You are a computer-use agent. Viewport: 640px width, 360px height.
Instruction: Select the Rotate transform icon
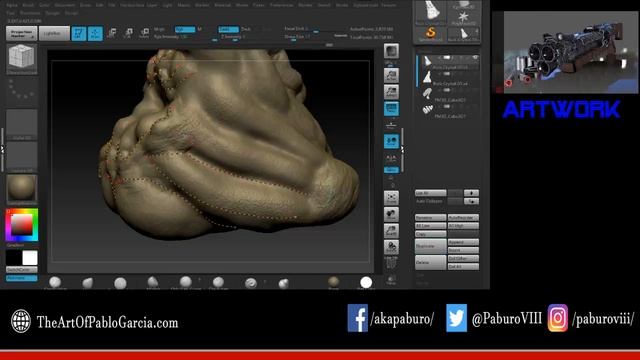pos(144,33)
